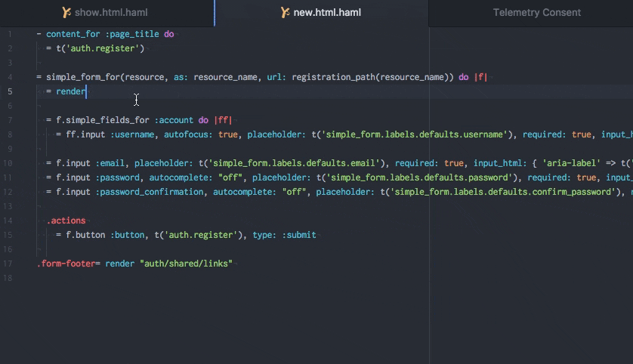Click 'simple_form.labels.defaults.username' string

point(415,134)
